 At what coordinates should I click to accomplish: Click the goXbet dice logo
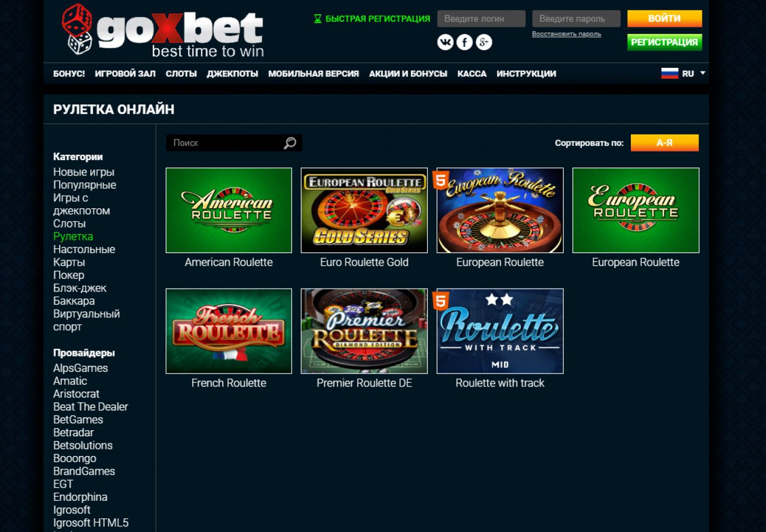(x=77, y=30)
